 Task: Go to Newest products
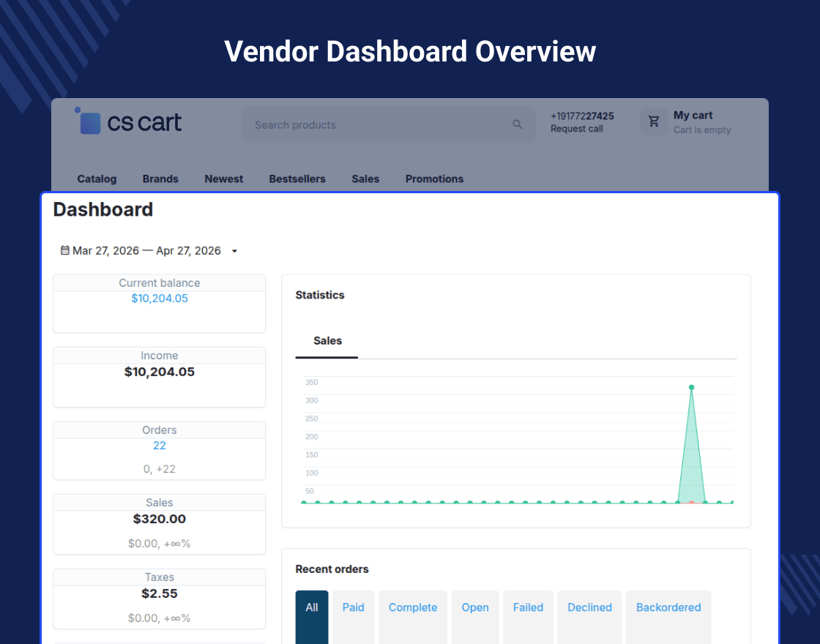224,179
